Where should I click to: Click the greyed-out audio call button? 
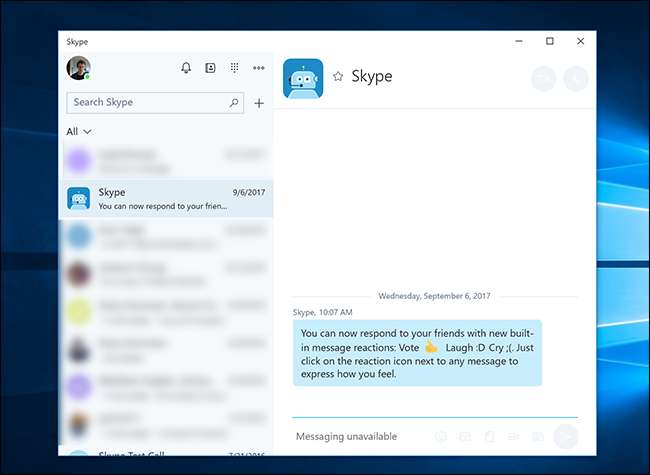576,78
